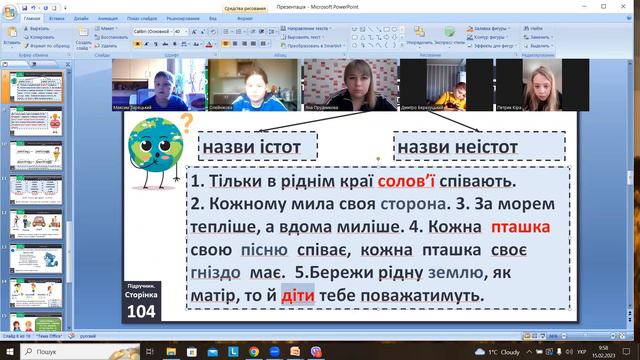Toggle text shadow formatting

(x=175, y=44)
